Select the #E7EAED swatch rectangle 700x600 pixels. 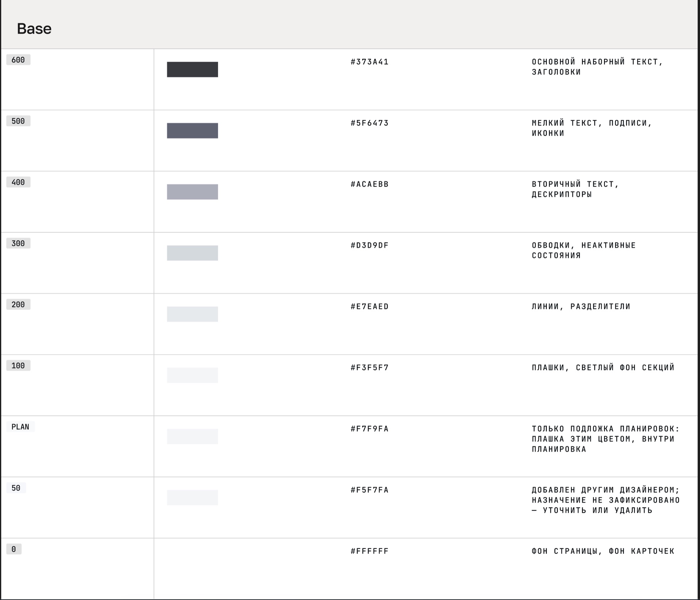point(192,314)
